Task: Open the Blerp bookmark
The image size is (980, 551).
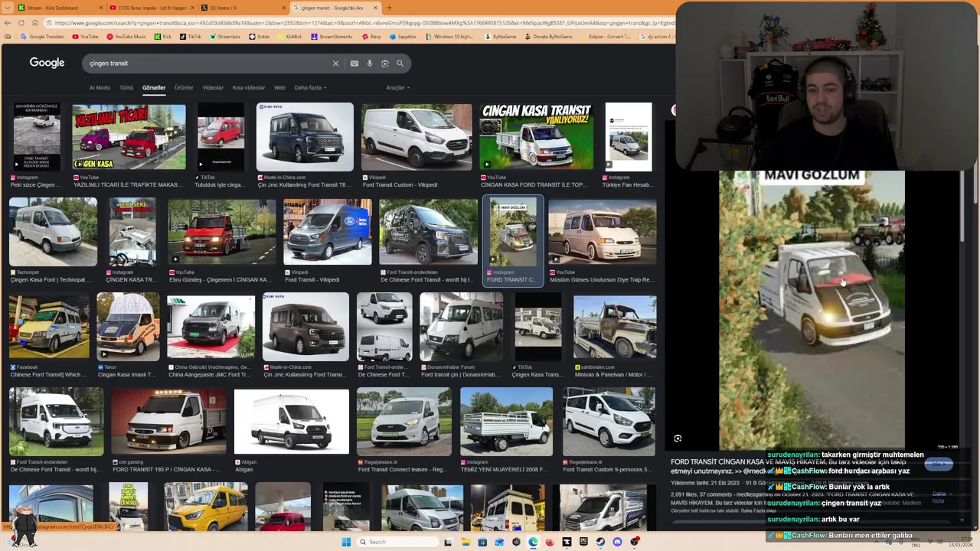Action: [372, 37]
